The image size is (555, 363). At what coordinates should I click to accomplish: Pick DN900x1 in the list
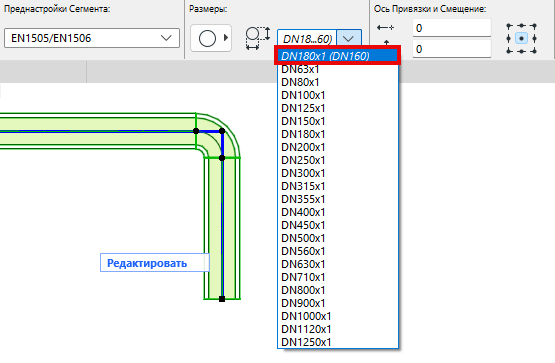pos(338,303)
